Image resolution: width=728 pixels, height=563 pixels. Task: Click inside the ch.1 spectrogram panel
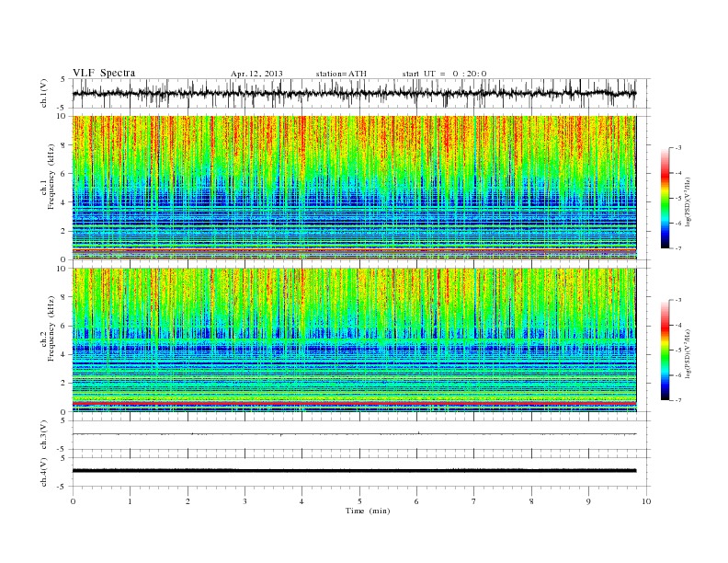[354, 187]
